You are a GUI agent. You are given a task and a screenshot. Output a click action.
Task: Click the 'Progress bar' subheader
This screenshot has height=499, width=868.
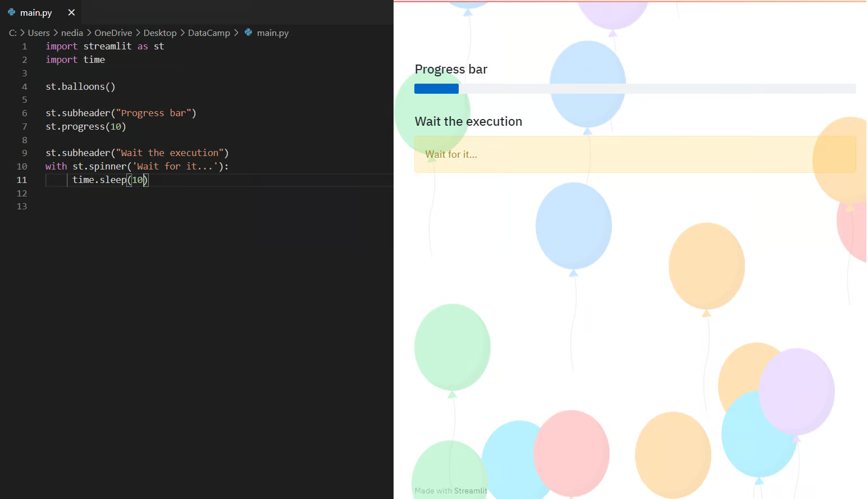click(451, 69)
